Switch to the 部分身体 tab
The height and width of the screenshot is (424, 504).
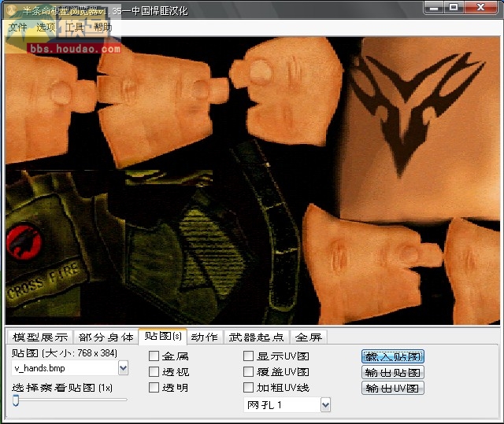[x=106, y=337]
